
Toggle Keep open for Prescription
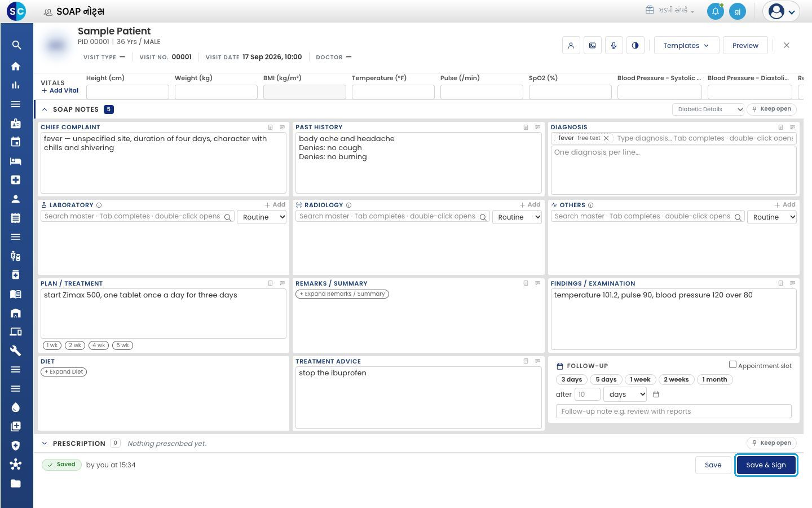click(x=771, y=443)
